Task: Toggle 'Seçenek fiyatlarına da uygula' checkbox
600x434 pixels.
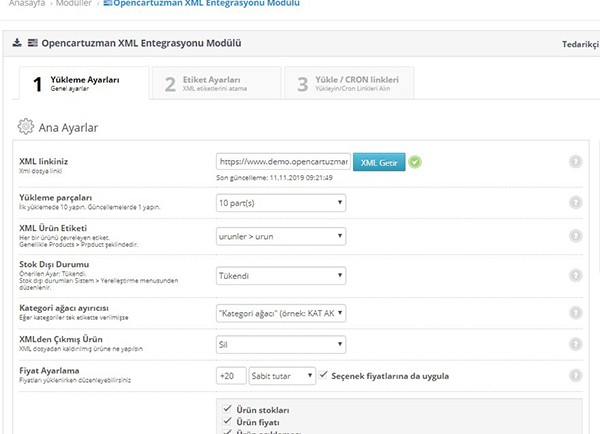Action: [323, 375]
